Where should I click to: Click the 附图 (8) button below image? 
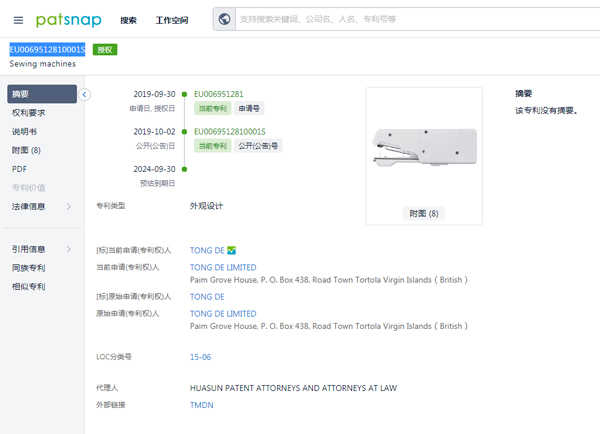(x=424, y=214)
